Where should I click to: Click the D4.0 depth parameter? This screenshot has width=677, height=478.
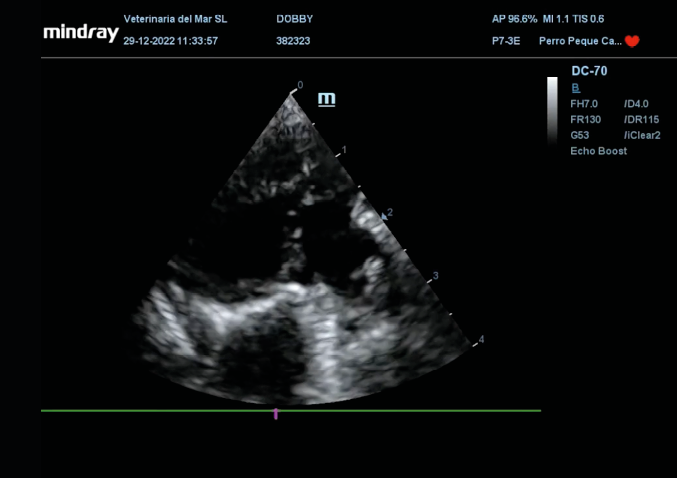tap(636, 104)
